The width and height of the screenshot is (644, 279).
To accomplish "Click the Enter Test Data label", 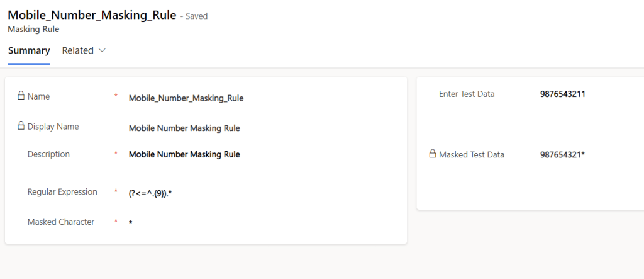I will pos(467,94).
